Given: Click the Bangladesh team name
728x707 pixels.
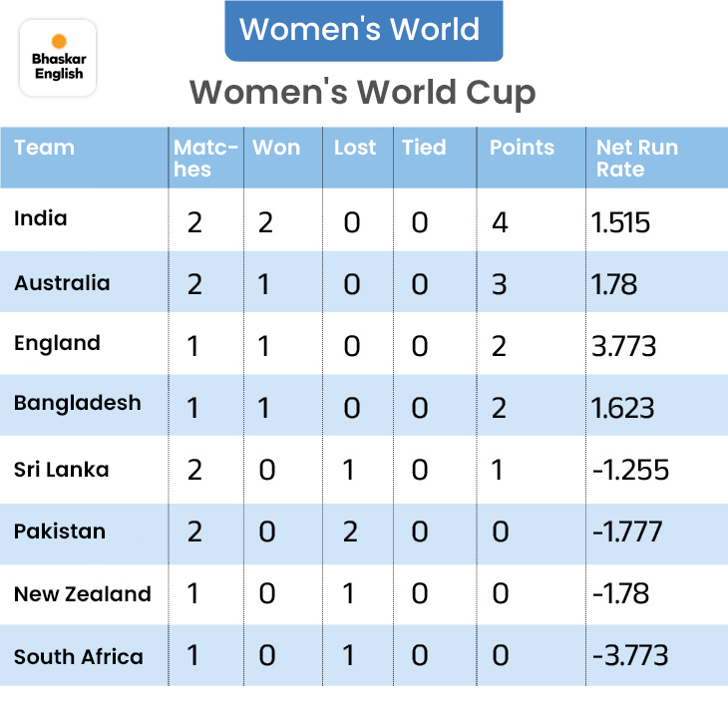Looking at the screenshot, I should 78,403.
